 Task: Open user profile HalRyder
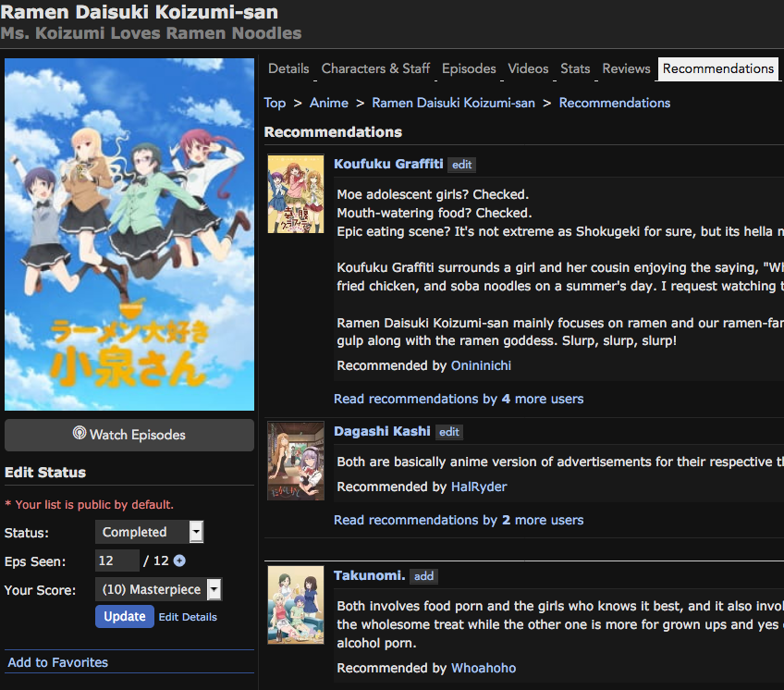pyautogui.click(x=479, y=487)
